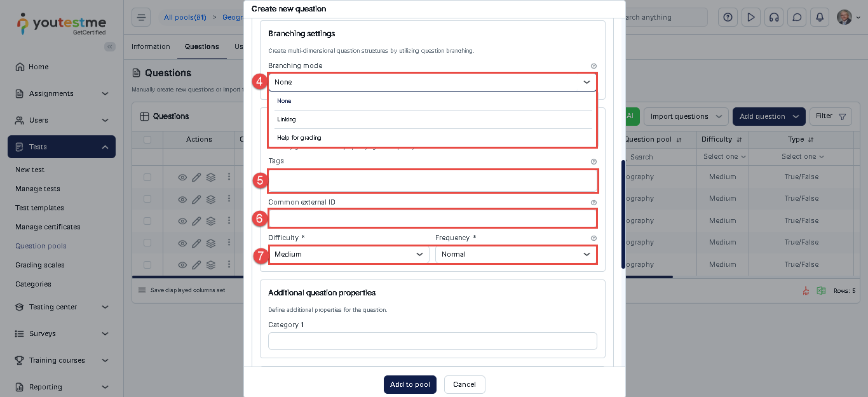The image size is (868, 397).
Task: Export table via the Excel icon
Action: pos(821,290)
